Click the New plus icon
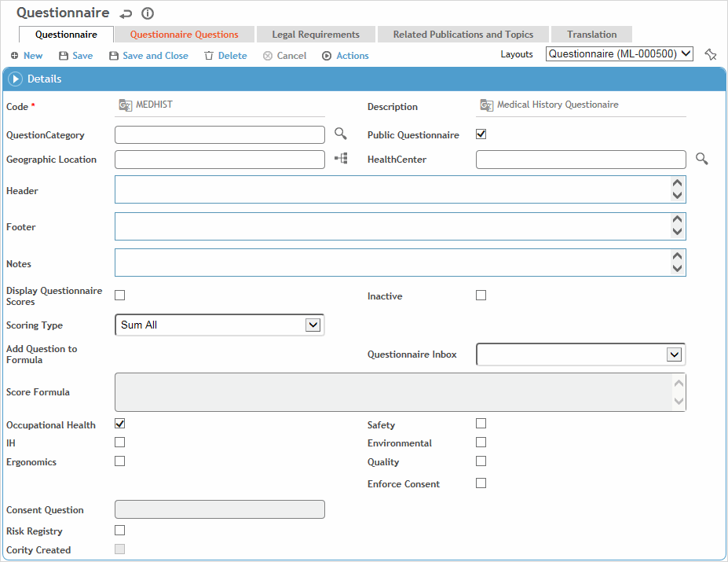This screenshot has height=562, width=728. [15, 56]
